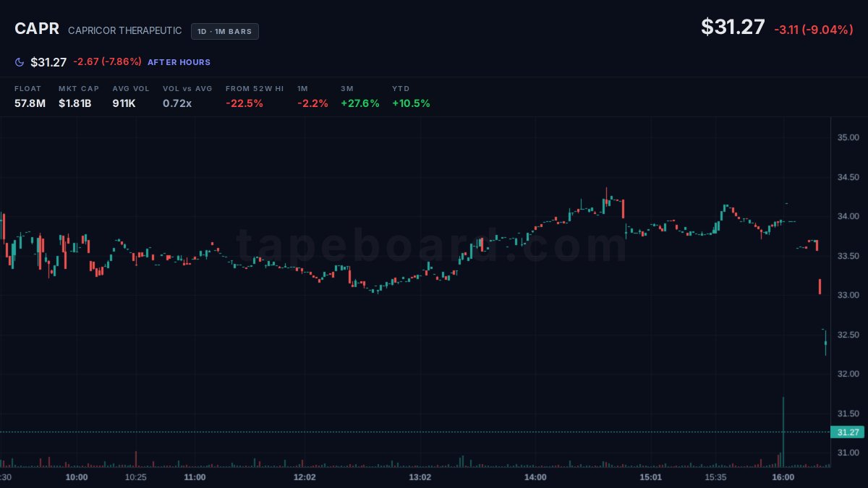The image size is (868, 488).
Task: Click the FROM 52W HI value -22.5%
Action: 244,103
